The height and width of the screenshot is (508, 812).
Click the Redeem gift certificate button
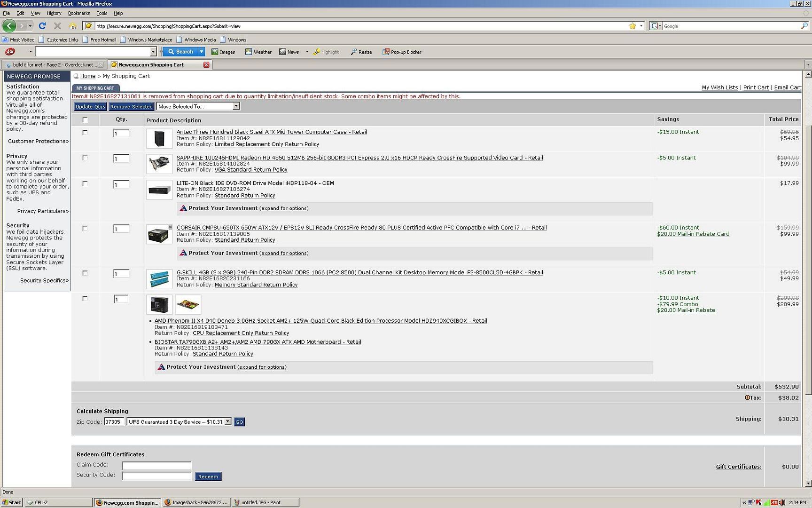coord(208,476)
